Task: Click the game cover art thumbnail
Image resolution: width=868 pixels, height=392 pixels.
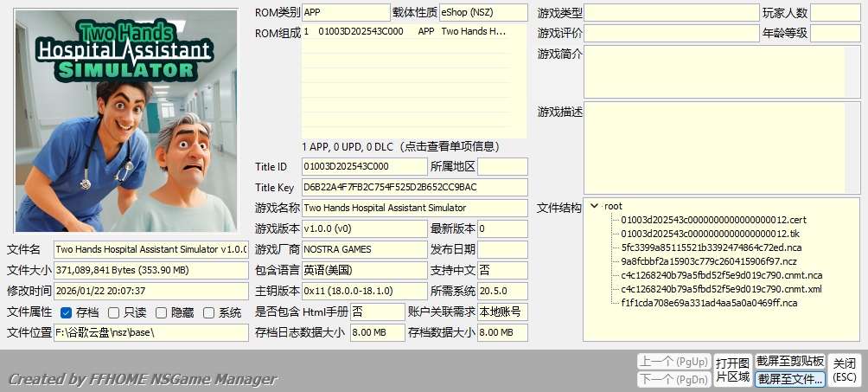Action: tap(126, 119)
